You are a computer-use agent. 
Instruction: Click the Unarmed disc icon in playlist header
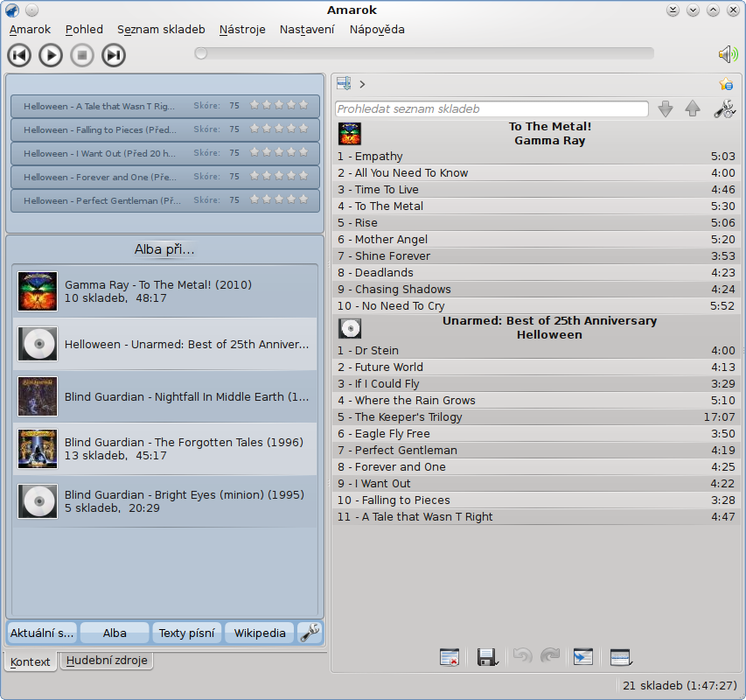350,328
